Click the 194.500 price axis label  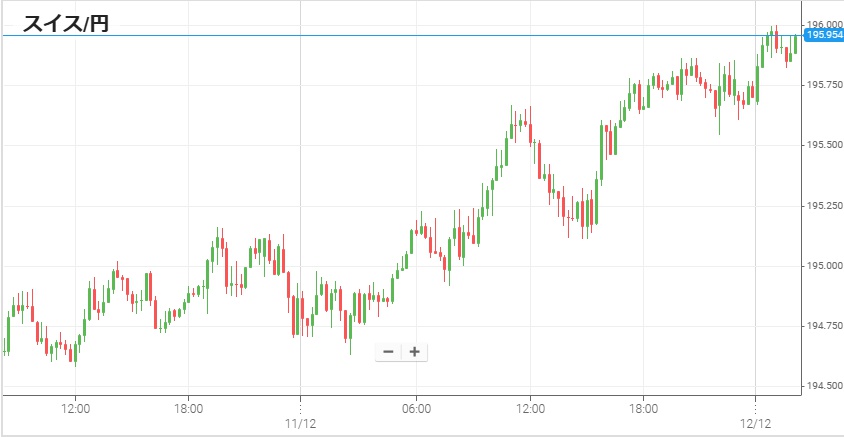click(x=824, y=386)
